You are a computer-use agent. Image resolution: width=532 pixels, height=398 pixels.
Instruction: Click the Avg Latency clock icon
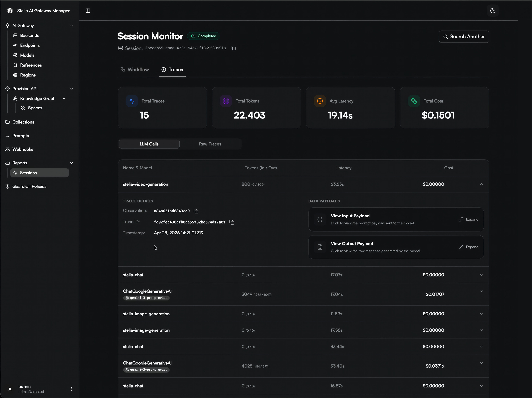coord(320,101)
